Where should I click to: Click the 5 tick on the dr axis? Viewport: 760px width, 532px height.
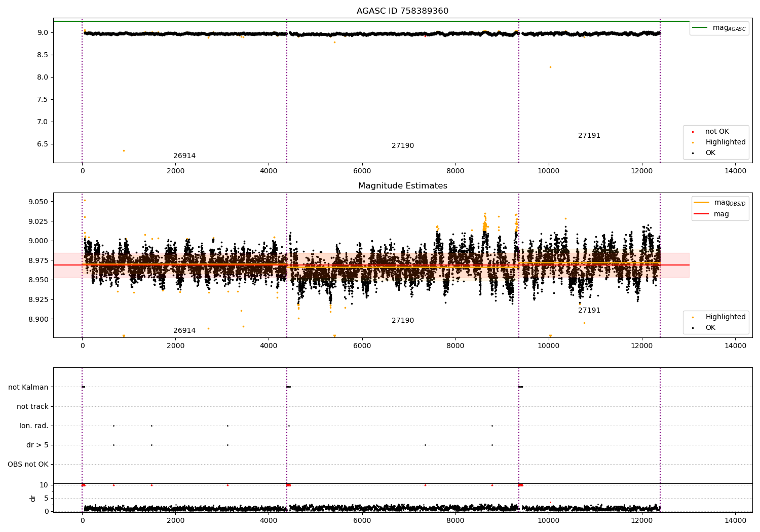coord(46,498)
